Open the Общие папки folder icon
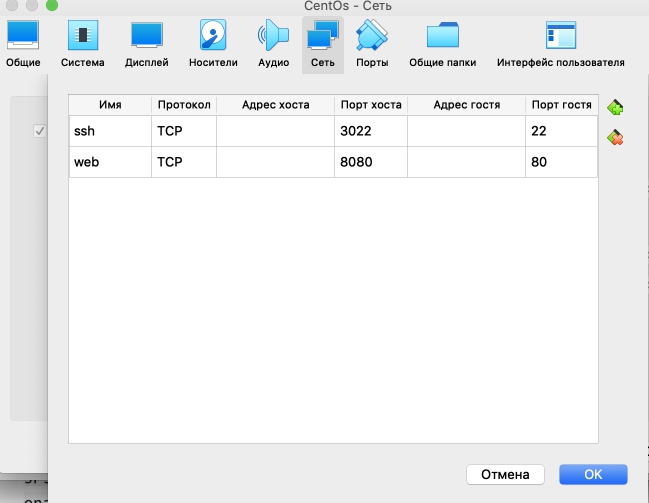The height and width of the screenshot is (503, 649). coord(442,43)
